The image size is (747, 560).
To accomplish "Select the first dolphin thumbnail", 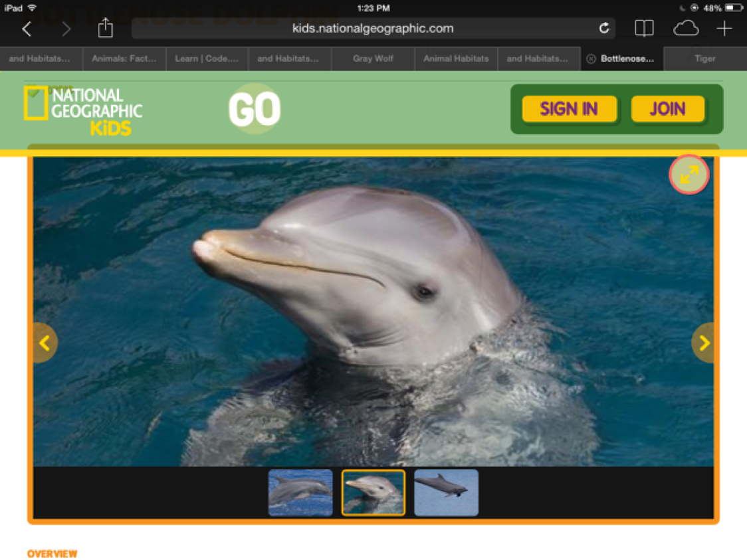I will tap(300, 492).
